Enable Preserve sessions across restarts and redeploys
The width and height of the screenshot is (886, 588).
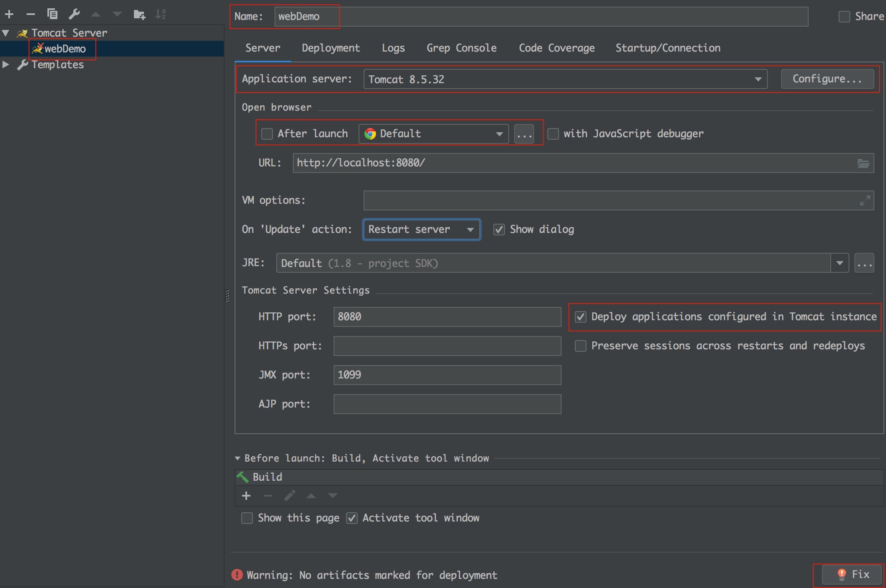tap(580, 346)
